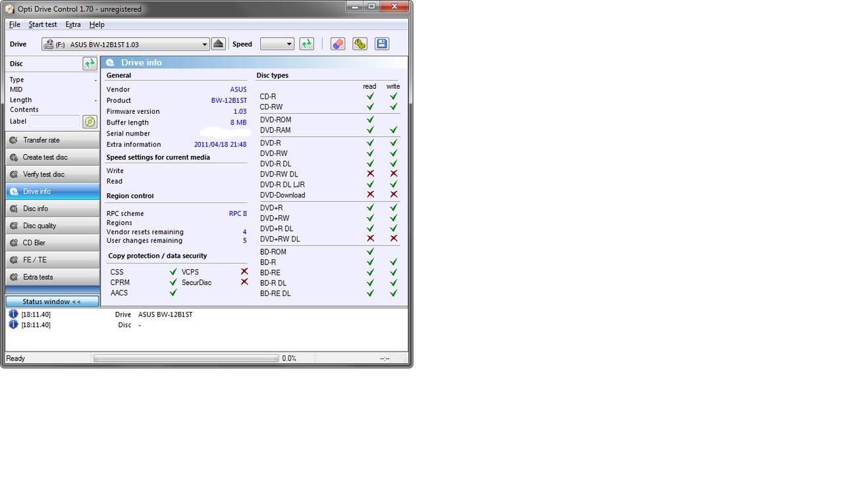
Task: Click the info icon on Disc log row
Action: coord(13,325)
